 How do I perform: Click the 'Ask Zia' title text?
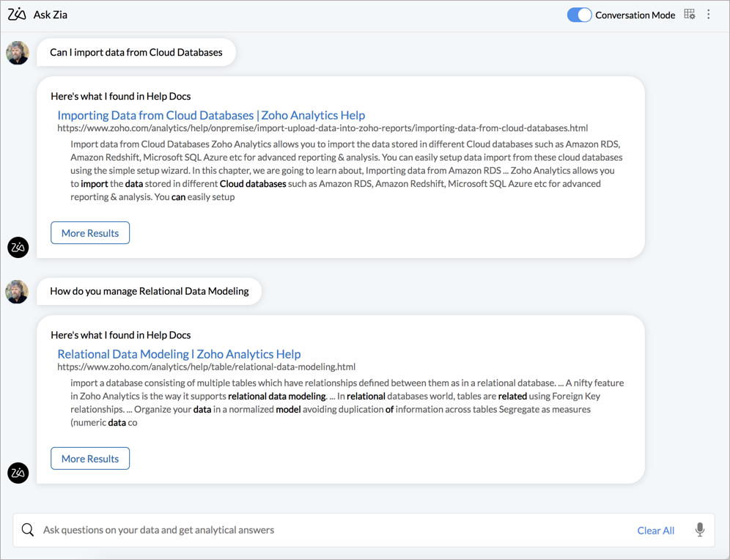click(51, 15)
